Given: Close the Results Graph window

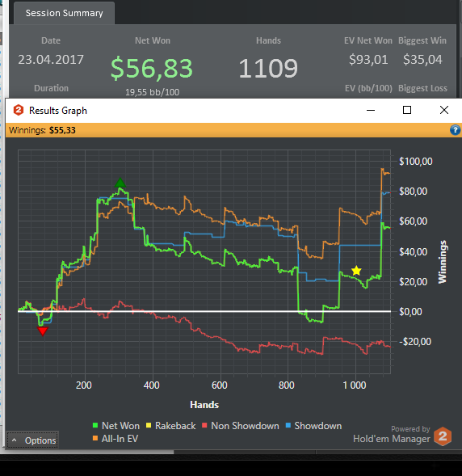Looking at the screenshot, I should 444,110.
